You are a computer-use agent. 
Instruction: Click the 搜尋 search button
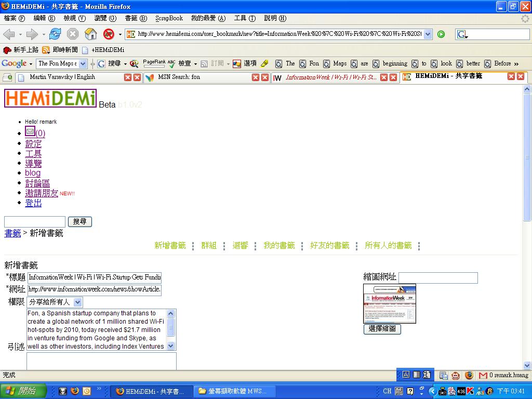pos(79,221)
